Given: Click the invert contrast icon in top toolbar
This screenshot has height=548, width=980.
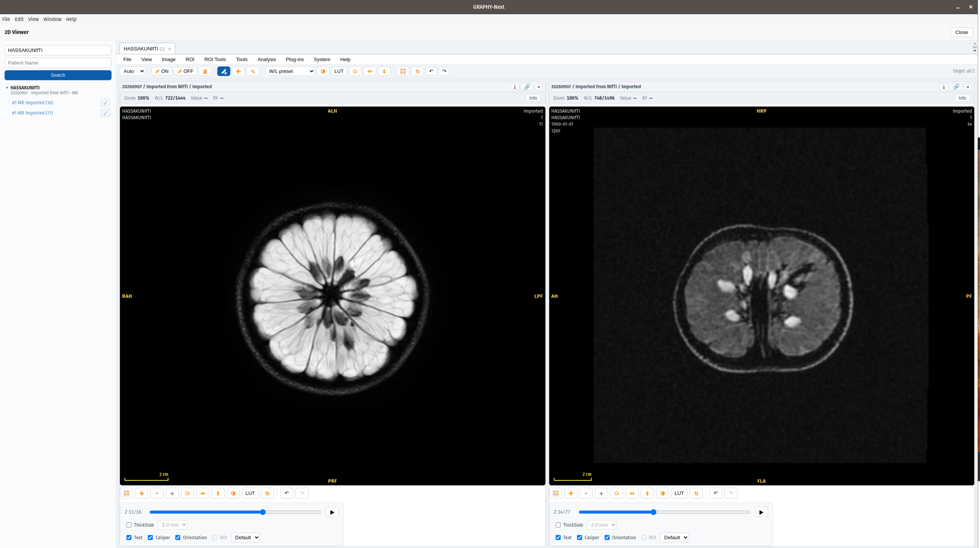Looking at the screenshot, I should pyautogui.click(x=323, y=71).
